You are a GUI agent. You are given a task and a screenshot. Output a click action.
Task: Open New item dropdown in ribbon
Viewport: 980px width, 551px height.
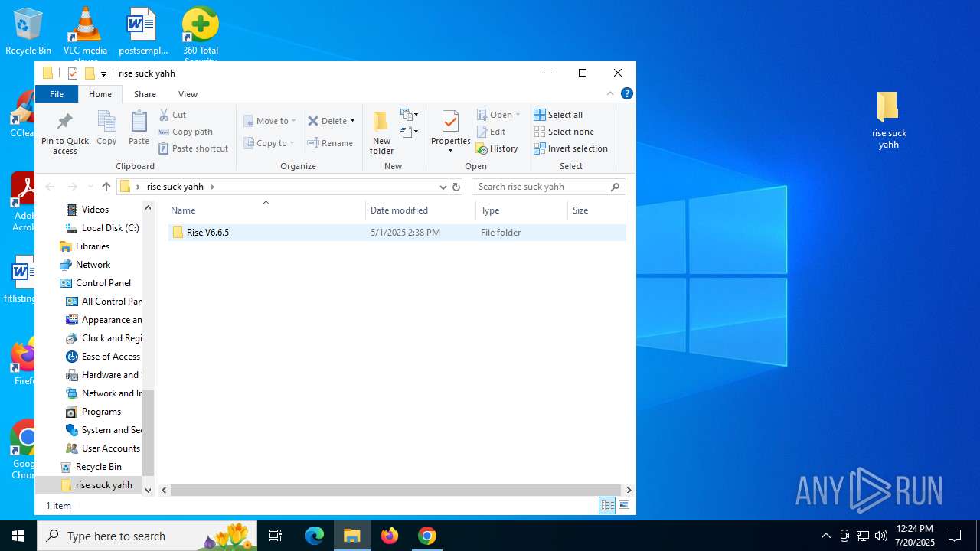click(x=410, y=115)
